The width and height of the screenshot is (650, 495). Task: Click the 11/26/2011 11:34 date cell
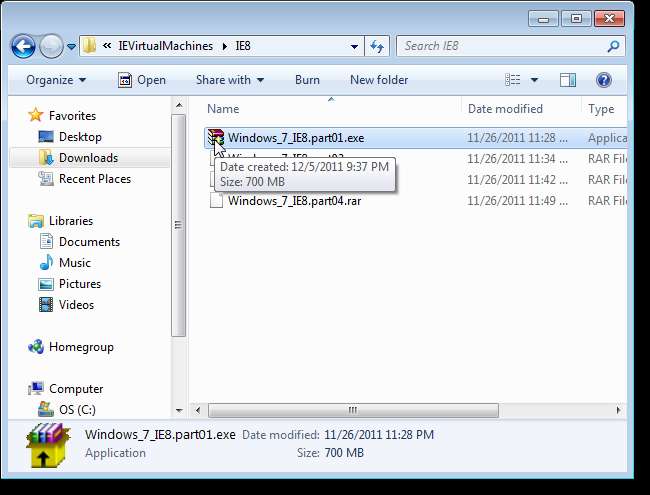517,159
